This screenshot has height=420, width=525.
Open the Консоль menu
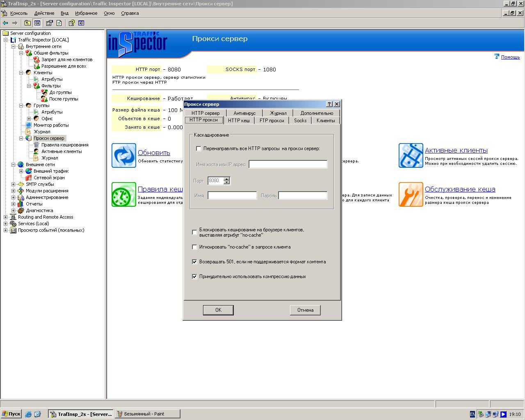(18, 13)
